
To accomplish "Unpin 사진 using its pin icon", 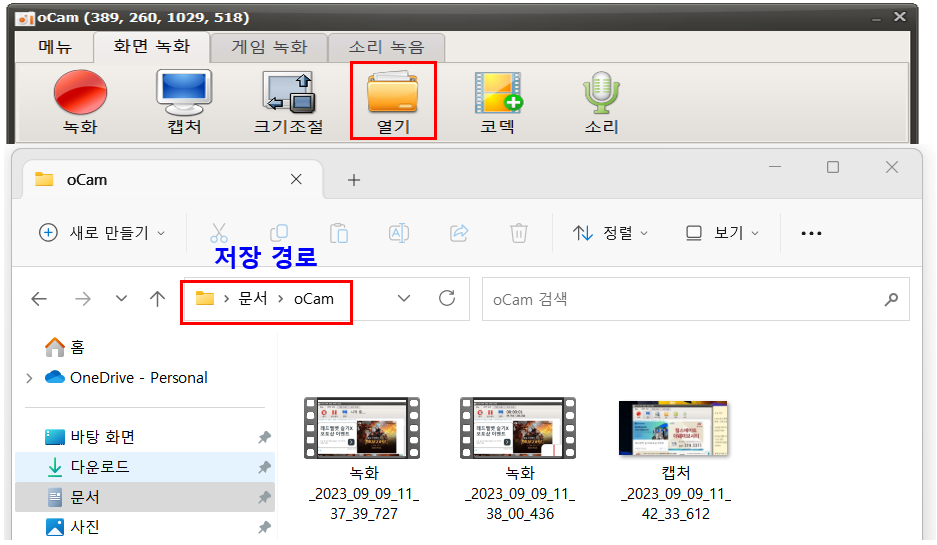I will pyautogui.click(x=264, y=527).
